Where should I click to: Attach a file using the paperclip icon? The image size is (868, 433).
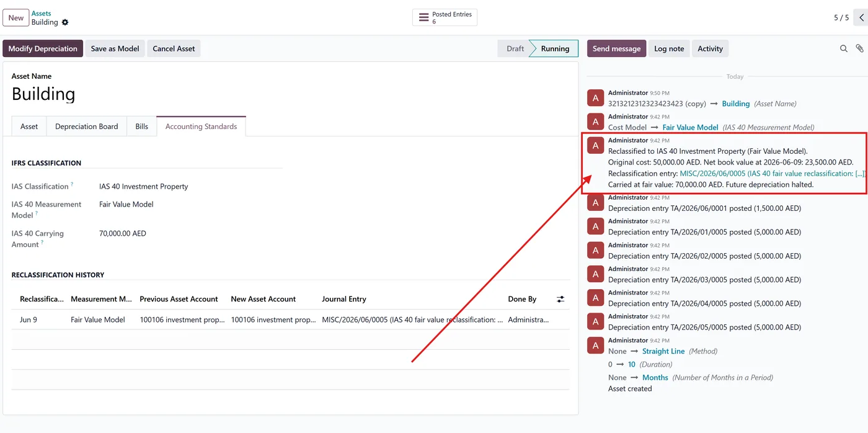[x=859, y=48]
